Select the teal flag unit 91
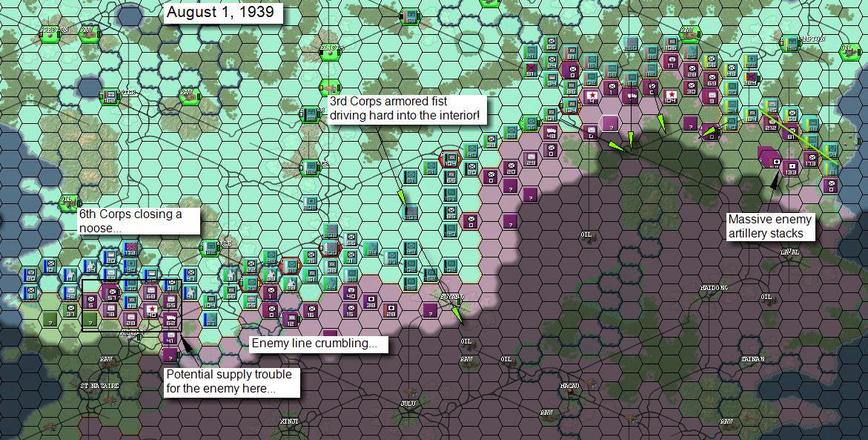Screen dimensions: 868x440 (x=530, y=71)
